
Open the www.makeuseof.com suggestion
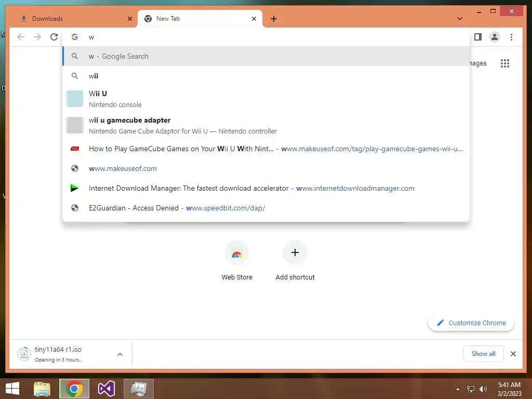click(x=266, y=168)
